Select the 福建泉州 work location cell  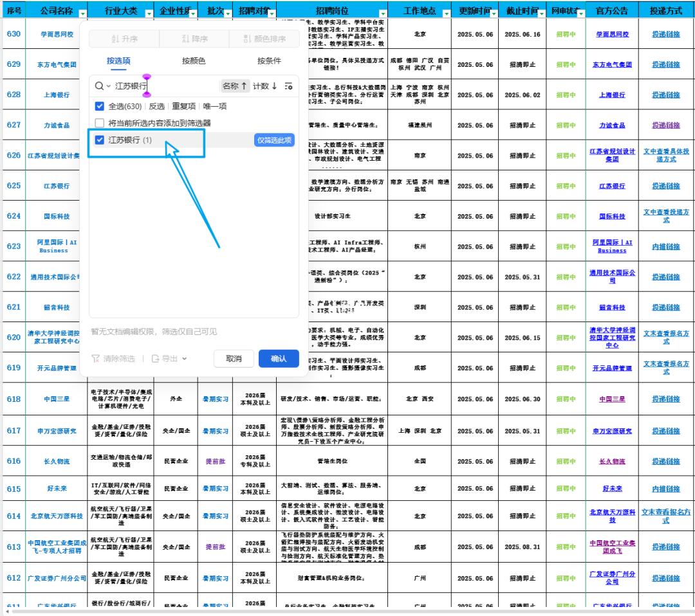420,125
